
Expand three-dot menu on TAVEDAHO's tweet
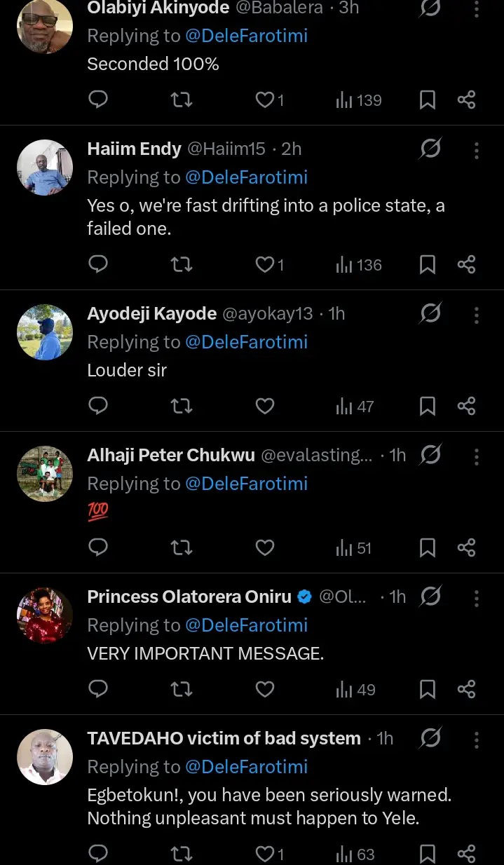point(477,738)
